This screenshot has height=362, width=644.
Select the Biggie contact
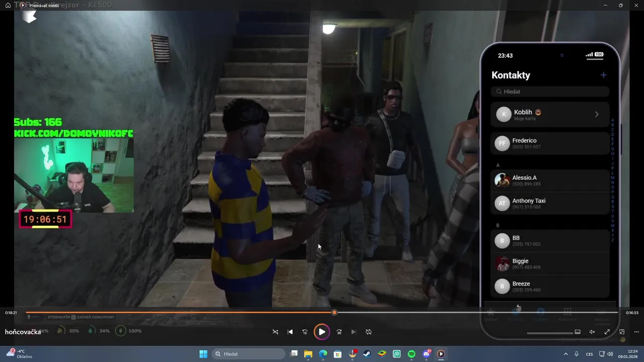click(x=550, y=263)
